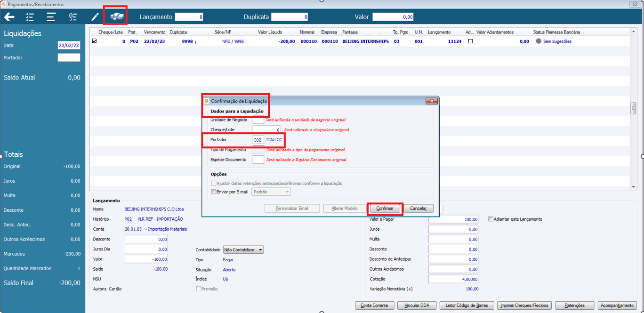Sort by the Vencimento column header
The image size is (644, 313).
click(x=154, y=32)
